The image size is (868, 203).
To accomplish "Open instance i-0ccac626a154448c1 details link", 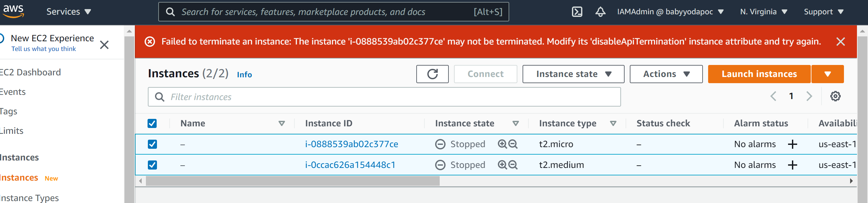I will click(x=350, y=165).
